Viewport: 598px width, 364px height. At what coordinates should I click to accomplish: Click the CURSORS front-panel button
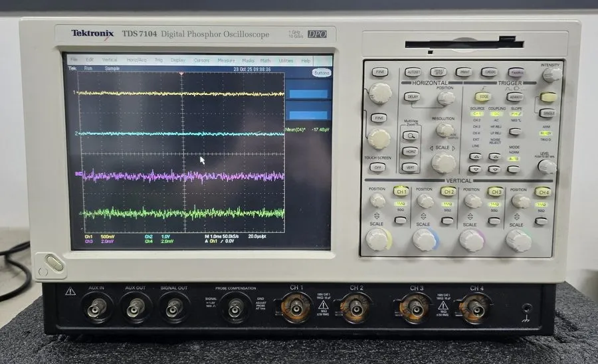490,72
